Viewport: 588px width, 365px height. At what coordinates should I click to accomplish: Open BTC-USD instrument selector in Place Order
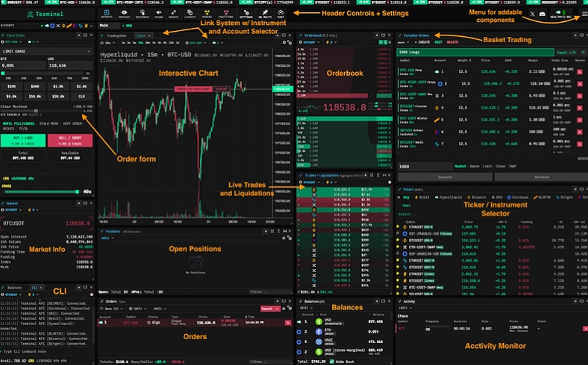point(11,42)
